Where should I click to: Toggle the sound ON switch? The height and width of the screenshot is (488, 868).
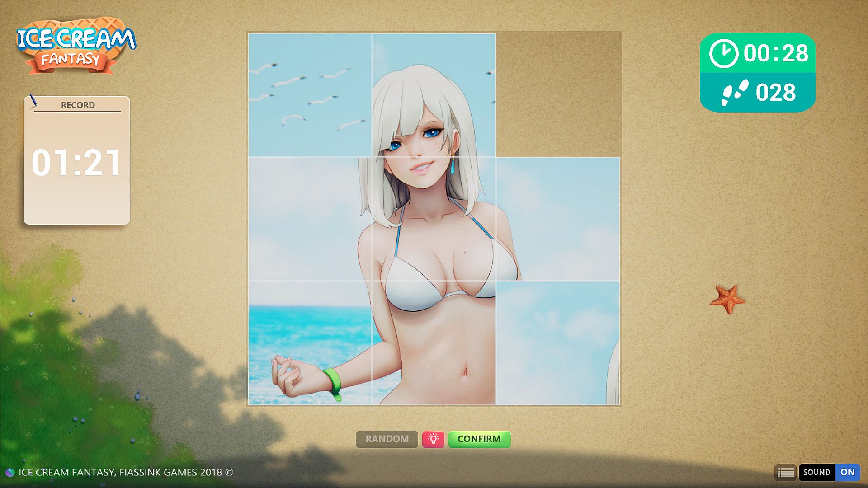[x=847, y=472]
